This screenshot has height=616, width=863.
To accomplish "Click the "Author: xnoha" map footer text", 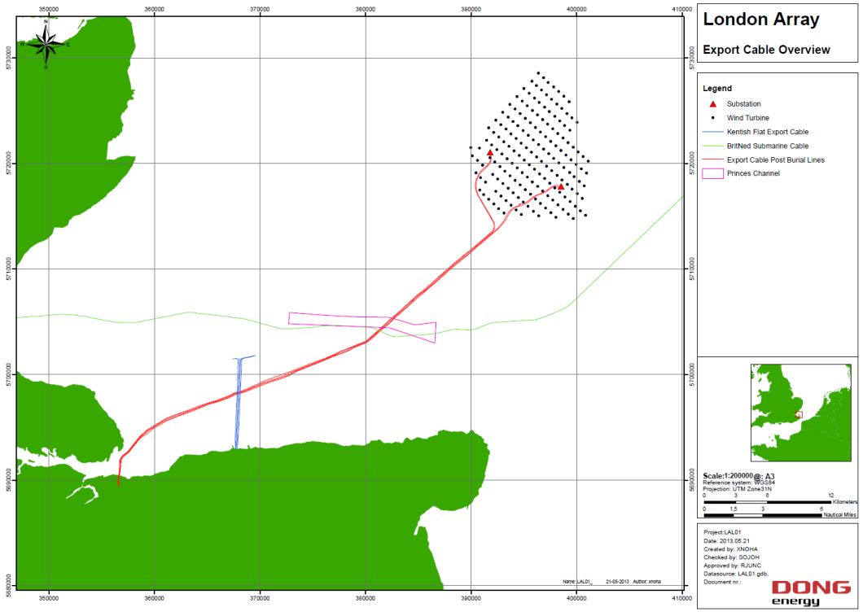I will click(x=646, y=581).
